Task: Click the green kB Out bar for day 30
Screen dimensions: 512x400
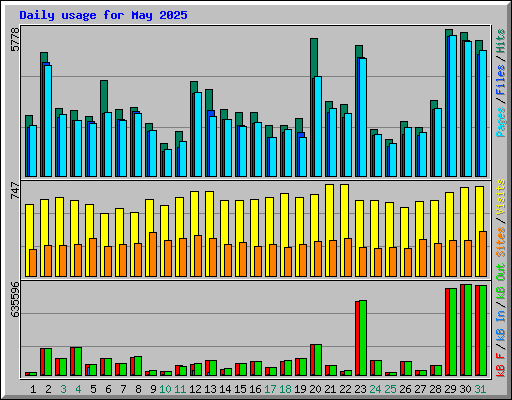Action: (x=468, y=330)
